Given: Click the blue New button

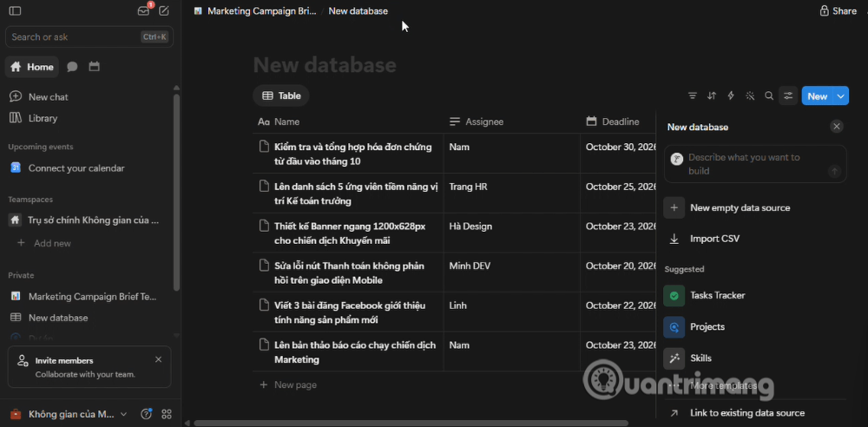Looking at the screenshot, I should point(818,95).
